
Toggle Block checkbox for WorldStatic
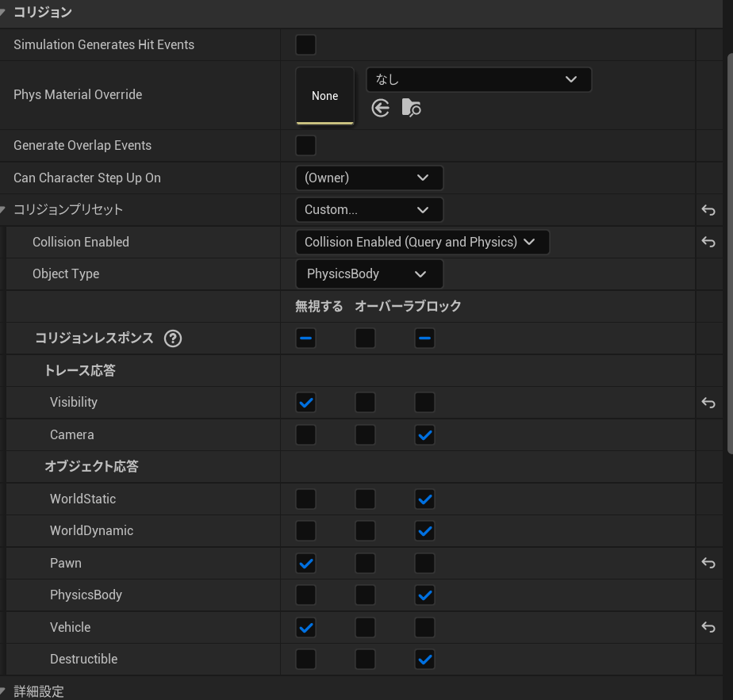424,499
